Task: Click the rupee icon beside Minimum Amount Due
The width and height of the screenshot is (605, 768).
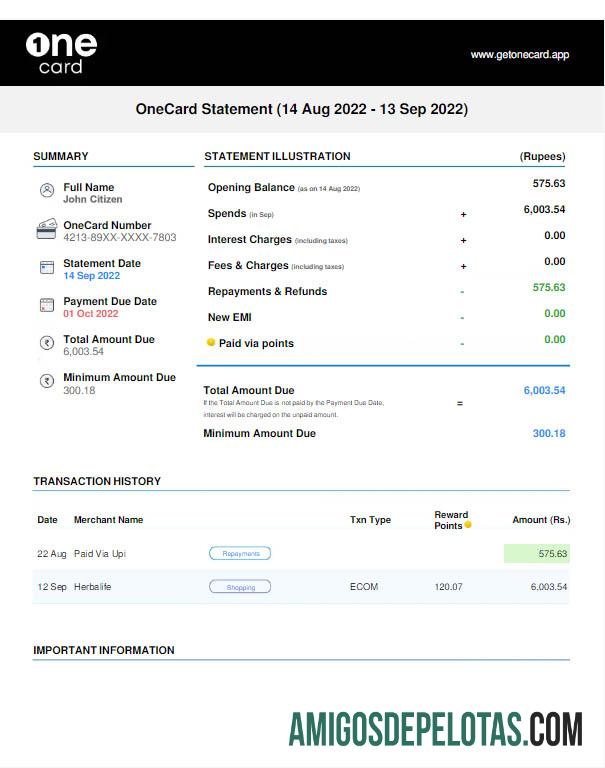Action: coord(46,381)
